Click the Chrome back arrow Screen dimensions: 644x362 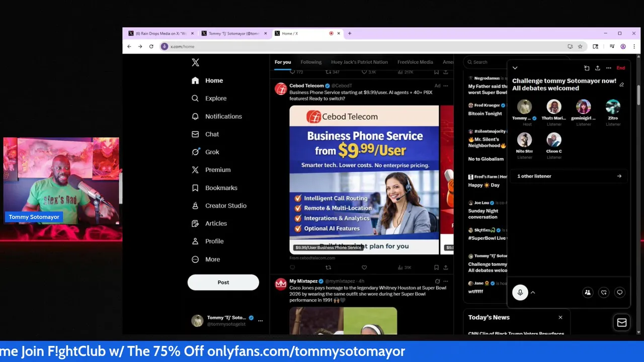pyautogui.click(x=129, y=46)
